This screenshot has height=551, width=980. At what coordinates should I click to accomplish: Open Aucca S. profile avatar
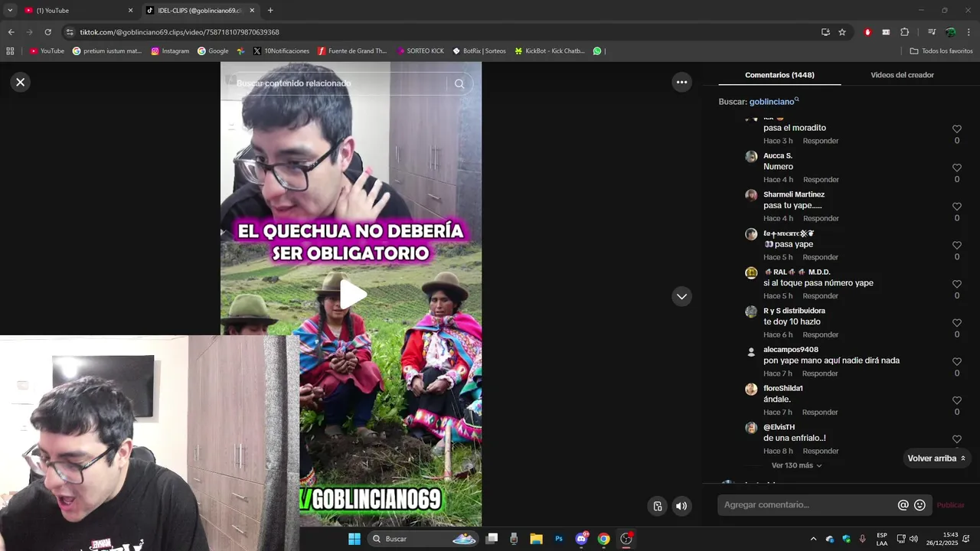tap(751, 156)
